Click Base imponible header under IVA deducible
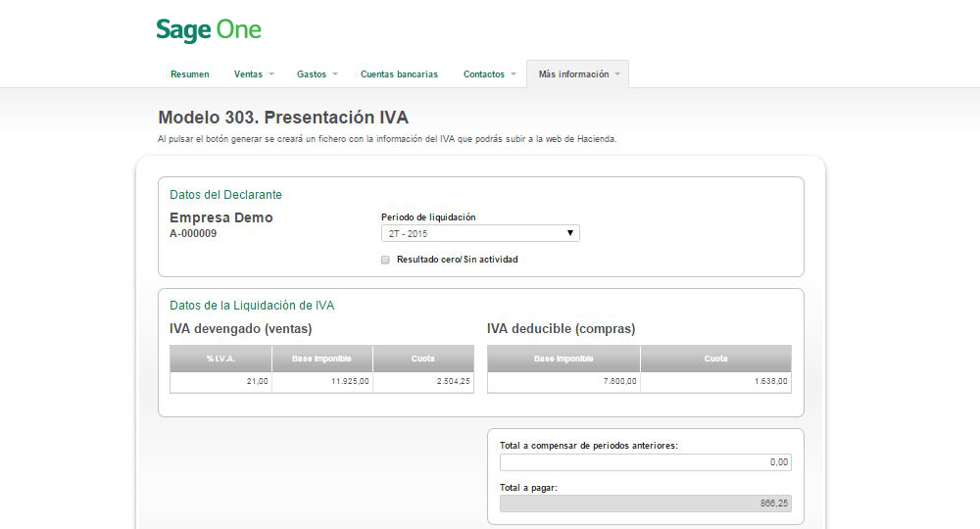The width and height of the screenshot is (980, 529). pyautogui.click(x=563, y=359)
